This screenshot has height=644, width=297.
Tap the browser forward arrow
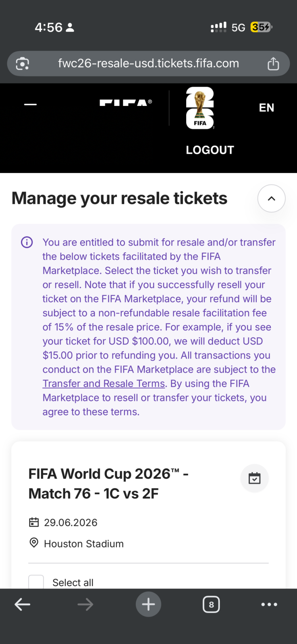(85, 604)
